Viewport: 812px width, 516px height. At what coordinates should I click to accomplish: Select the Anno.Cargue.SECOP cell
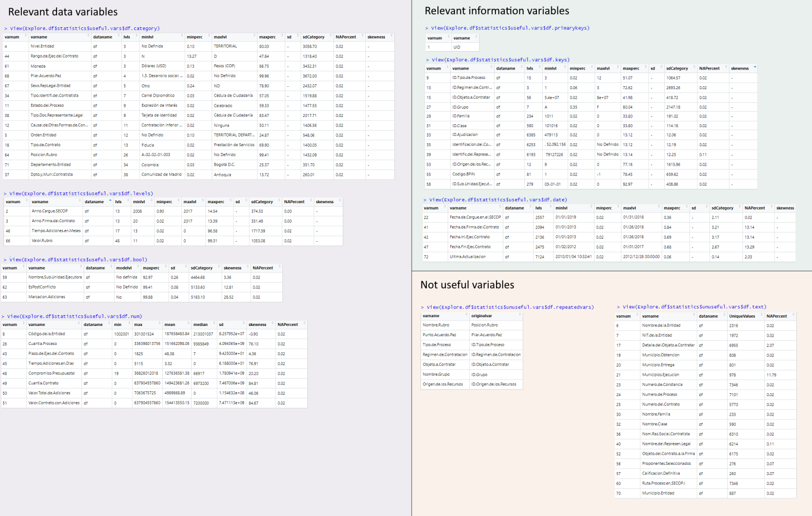pyautogui.click(x=50, y=211)
